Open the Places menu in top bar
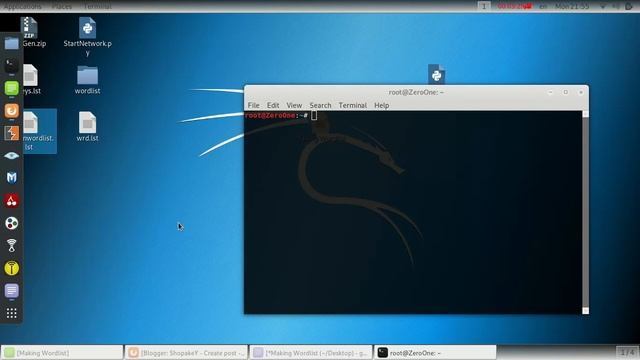This screenshot has width=640, height=360. pos(62,6)
